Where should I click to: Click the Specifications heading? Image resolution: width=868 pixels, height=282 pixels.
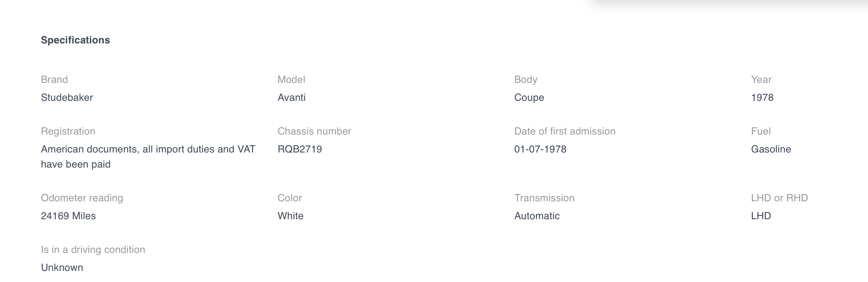coord(75,40)
